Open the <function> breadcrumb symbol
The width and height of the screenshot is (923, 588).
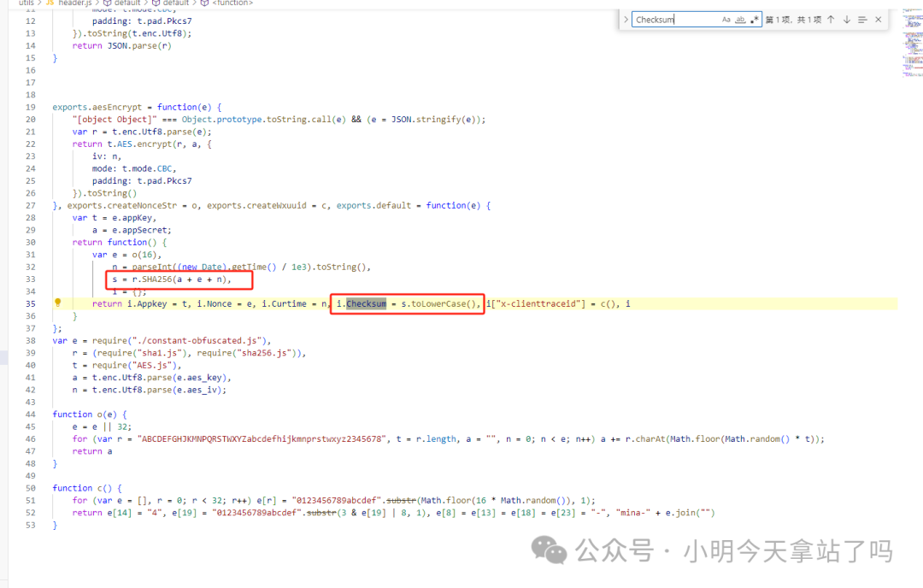pos(232,3)
